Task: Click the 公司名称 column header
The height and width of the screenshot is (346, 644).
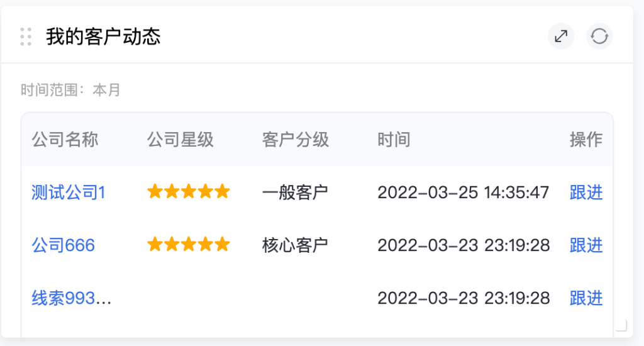Action: click(x=65, y=140)
